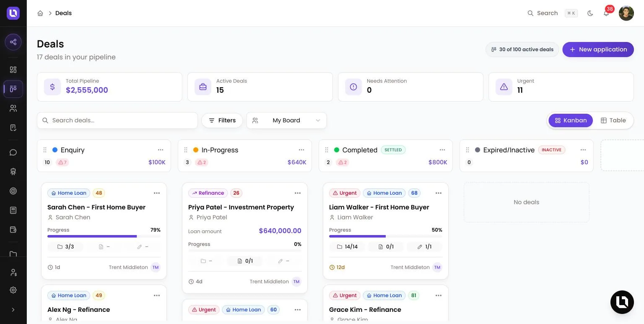Select the Deals kanban sidebar icon
This screenshot has width=644, height=324.
pyautogui.click(x=13, y=89)
